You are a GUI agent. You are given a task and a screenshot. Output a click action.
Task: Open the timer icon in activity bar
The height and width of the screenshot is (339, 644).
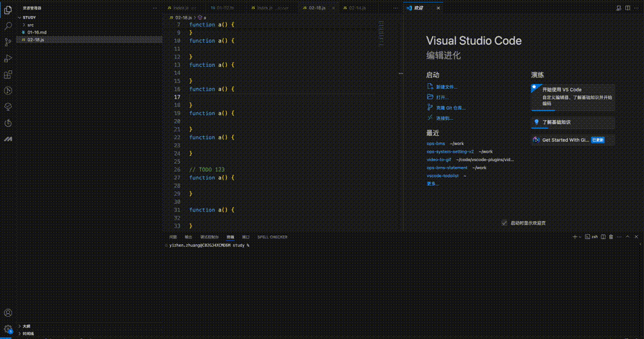(x=8, y=123)
